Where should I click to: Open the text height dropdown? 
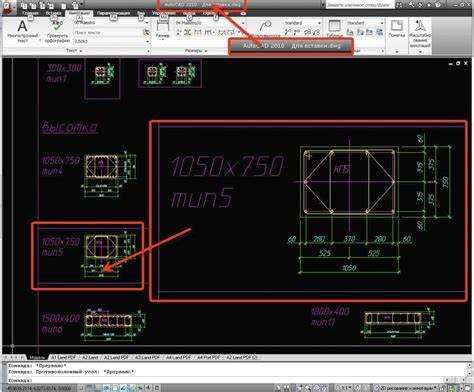click(x=112, y=41)
